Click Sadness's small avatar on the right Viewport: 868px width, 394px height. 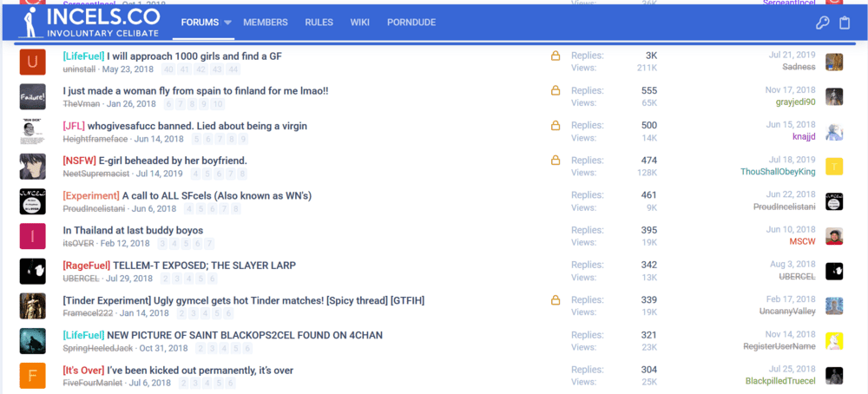click(834, 62)
